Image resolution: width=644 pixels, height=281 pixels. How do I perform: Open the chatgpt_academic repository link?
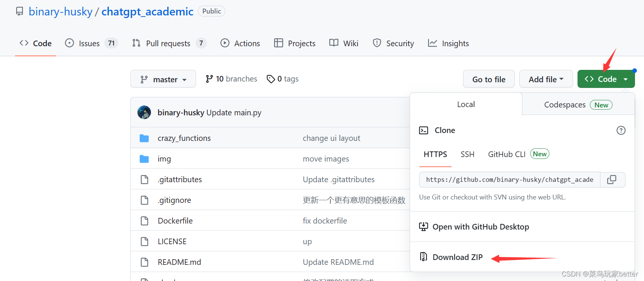[147, 12]
